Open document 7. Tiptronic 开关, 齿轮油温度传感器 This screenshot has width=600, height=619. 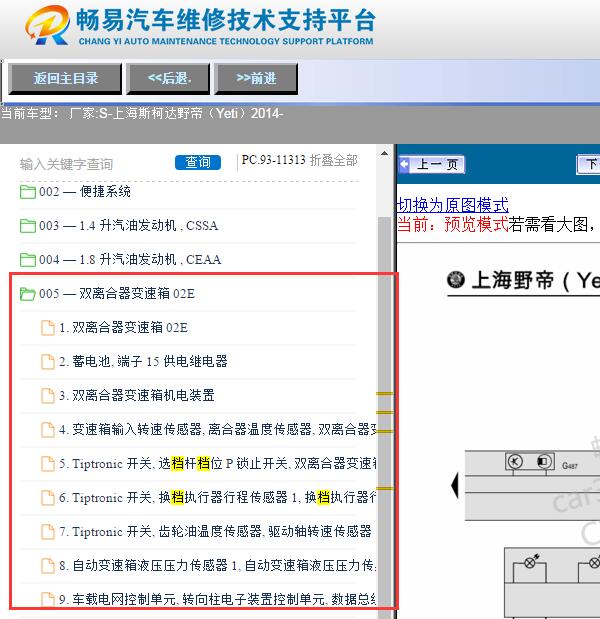point(216,531)
